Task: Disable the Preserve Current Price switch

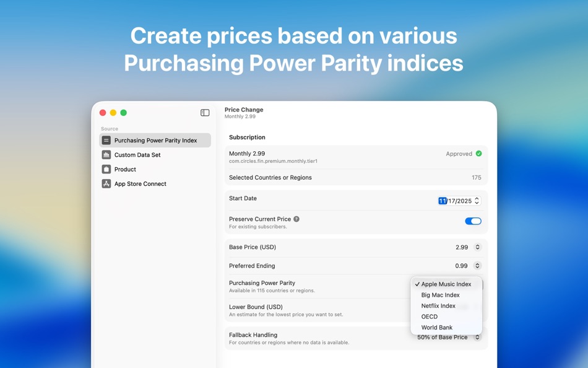Action: click(x=473, y=221)
